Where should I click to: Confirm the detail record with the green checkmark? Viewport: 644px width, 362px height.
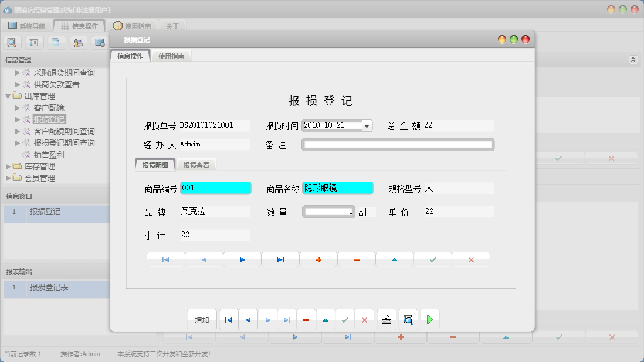coord(432,258)
